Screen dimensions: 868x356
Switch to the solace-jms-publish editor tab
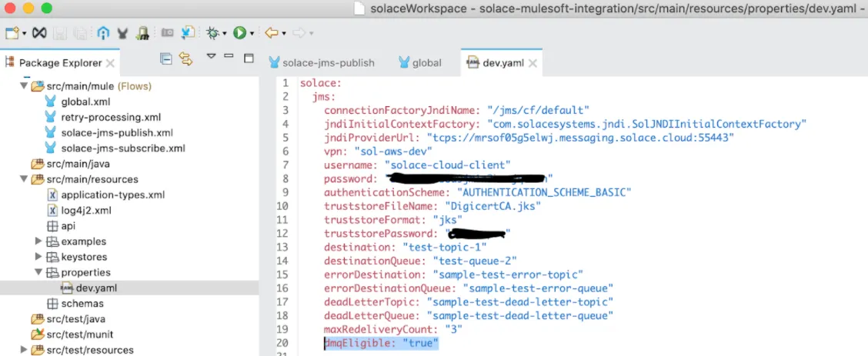322,62
